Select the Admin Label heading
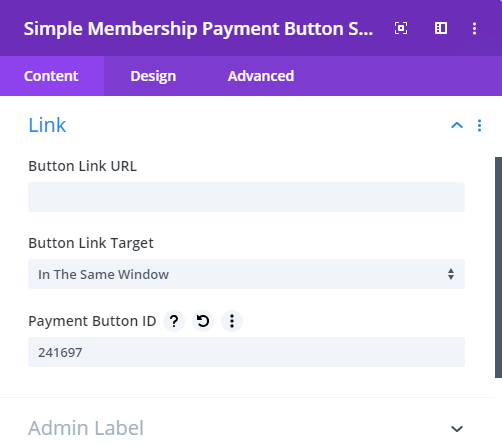 click(x=86, y=428)
